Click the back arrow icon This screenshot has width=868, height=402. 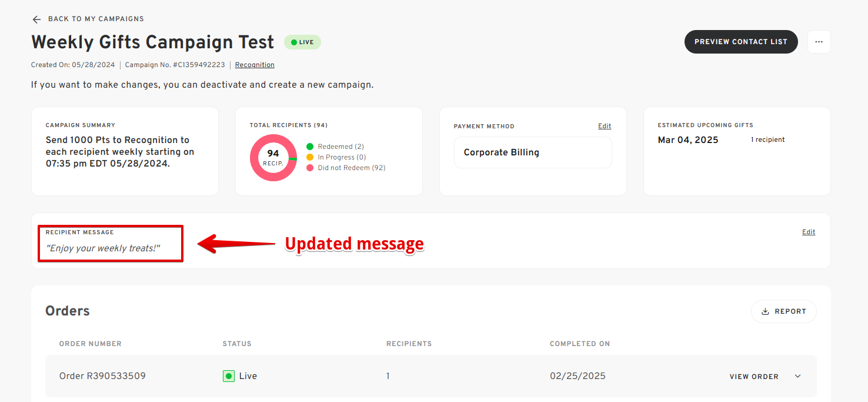click(36, 19)
